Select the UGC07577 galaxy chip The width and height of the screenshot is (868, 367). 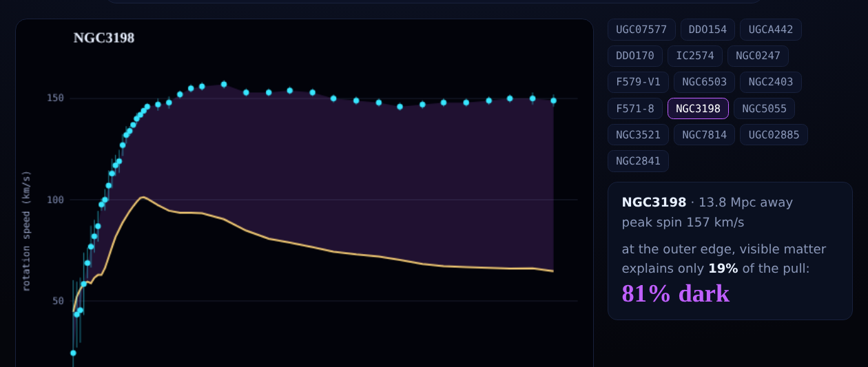[641, 30]
